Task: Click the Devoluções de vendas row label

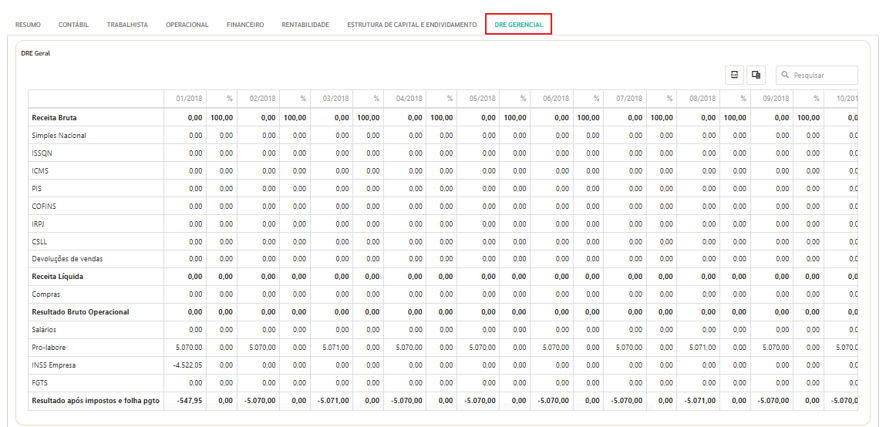Action: 67,258
